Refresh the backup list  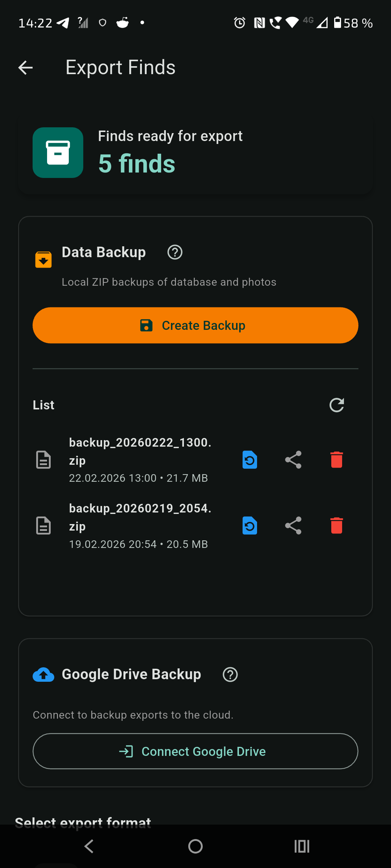pyautogui.click(x=337, y=405)
